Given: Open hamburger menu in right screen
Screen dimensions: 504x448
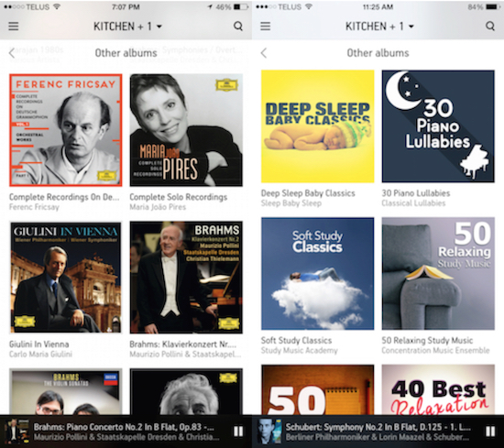Looking at the screenshot, I should (x=265, y=26).
